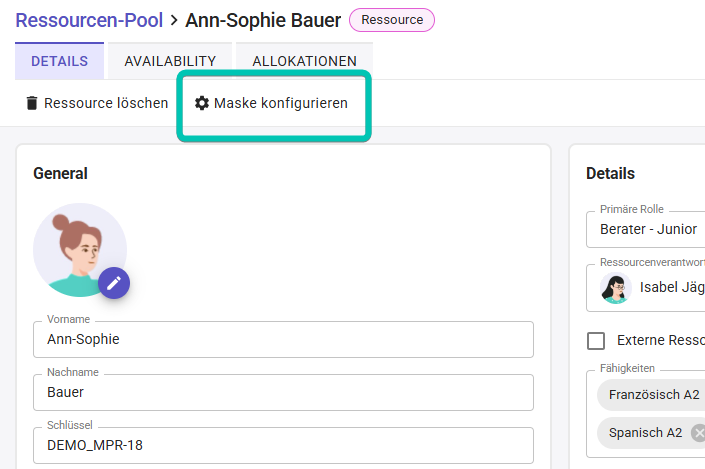Click the trash icon for Ressource löschen
The height and width of the screenshot is (469, 705).
coord(32,103)
